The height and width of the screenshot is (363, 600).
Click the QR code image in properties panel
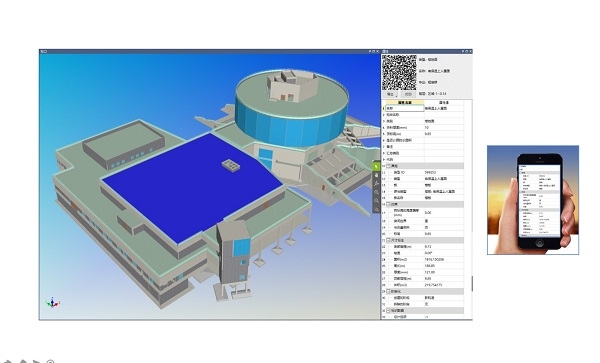click(399, 72)
